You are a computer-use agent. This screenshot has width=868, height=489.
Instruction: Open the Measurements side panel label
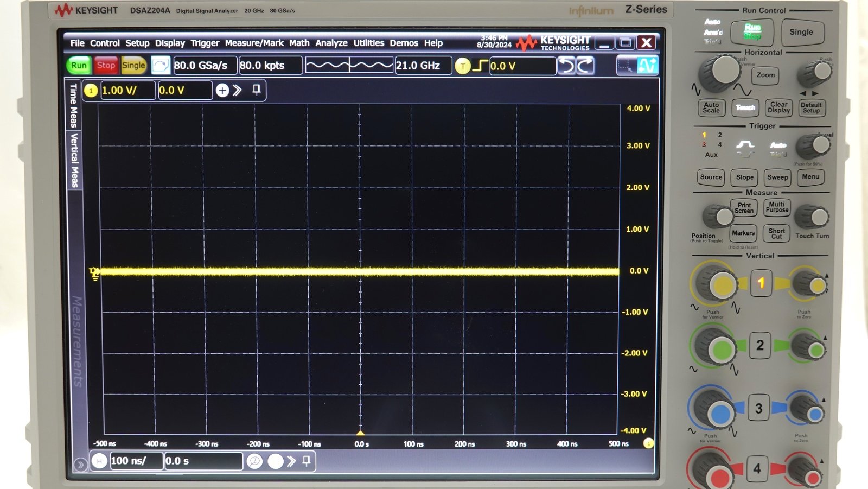[x=77, y=341]
